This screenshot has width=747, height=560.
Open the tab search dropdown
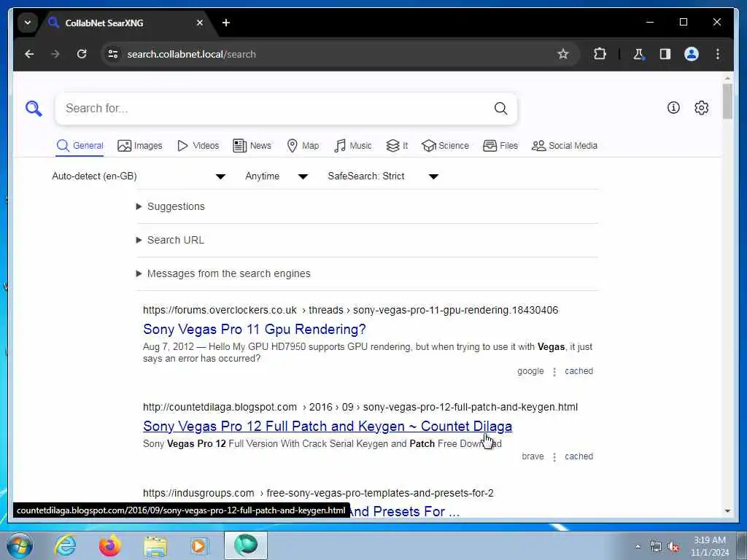coord(28,23)
